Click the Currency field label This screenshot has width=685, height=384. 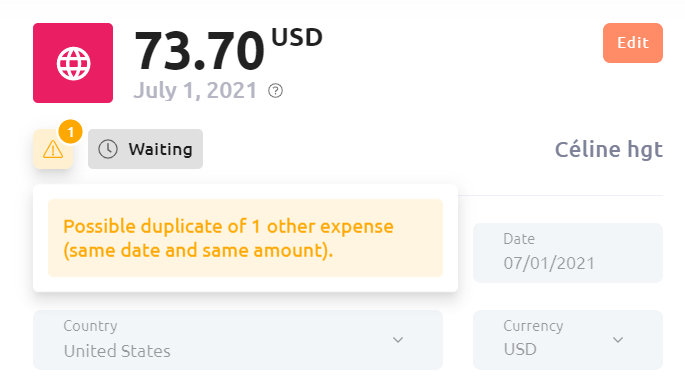tap(533, 326)
